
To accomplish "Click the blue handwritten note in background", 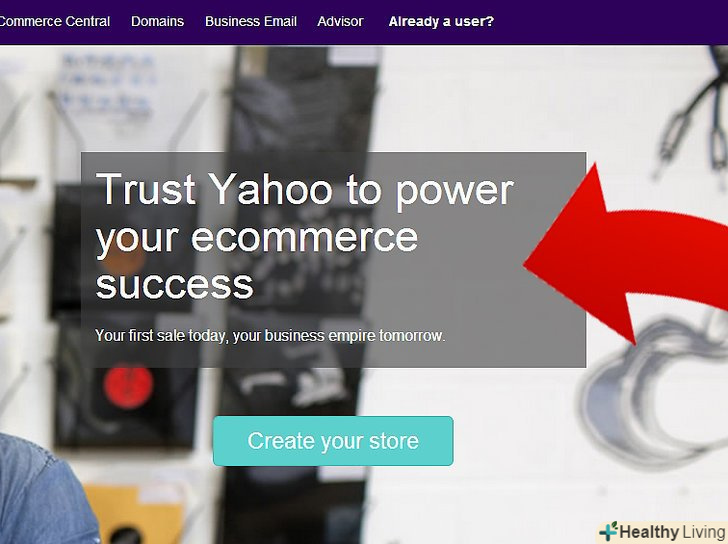I will coord(107,86).
